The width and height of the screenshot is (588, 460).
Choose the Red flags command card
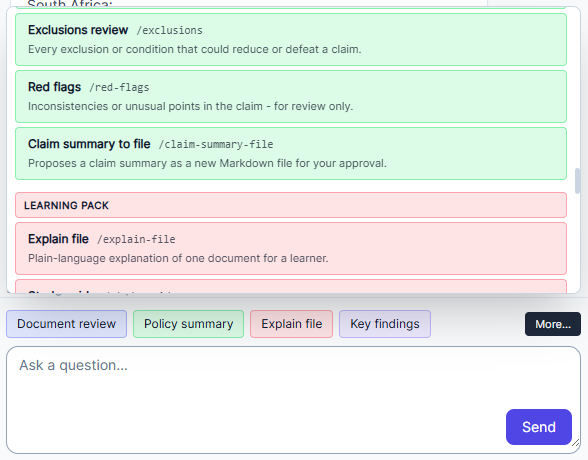[x=291, y=96]
